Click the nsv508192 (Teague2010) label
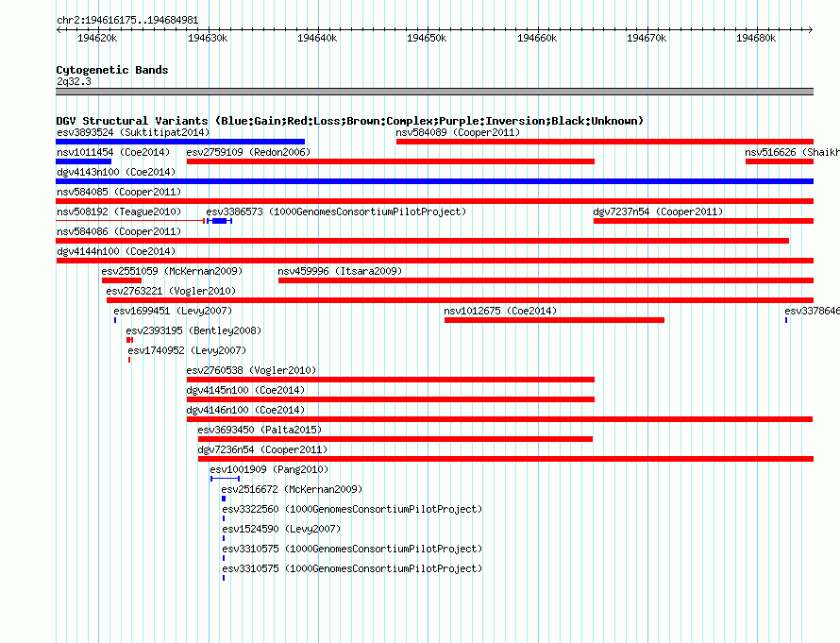 (119, 212)
